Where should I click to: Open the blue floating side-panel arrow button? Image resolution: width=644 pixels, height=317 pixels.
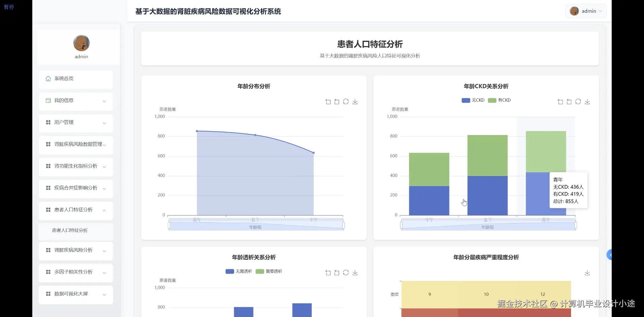pyautogui.click(x=609, y=255)
